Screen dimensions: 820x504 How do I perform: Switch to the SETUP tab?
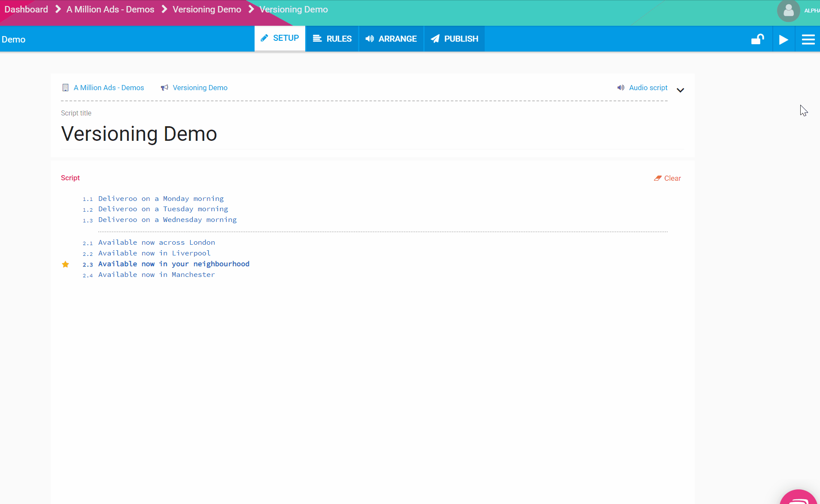[280, 39]
